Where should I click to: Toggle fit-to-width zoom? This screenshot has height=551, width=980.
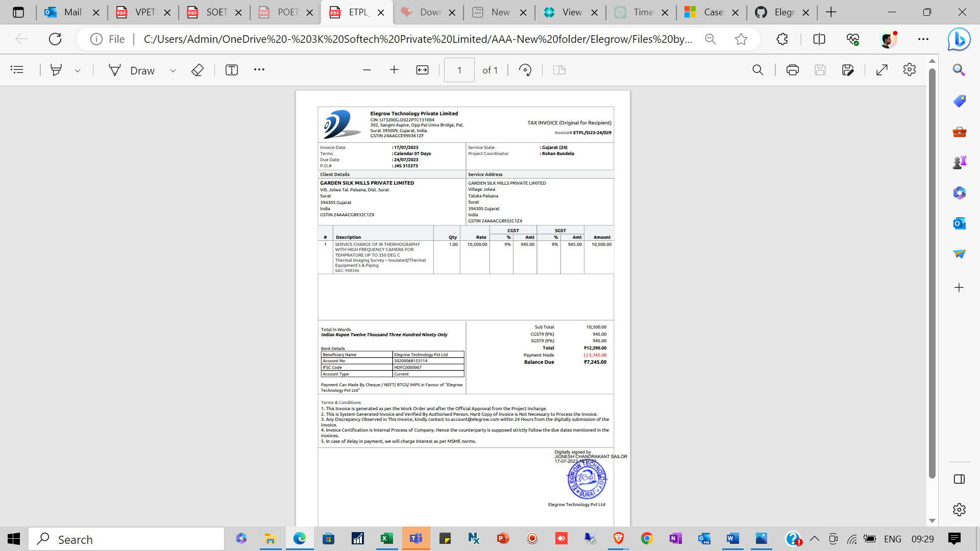tap(422, 70)
